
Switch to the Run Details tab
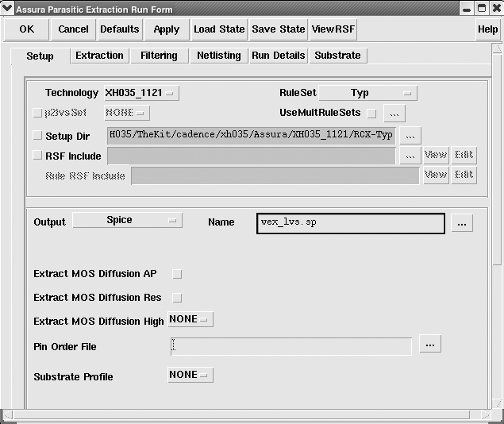[279, 56]
